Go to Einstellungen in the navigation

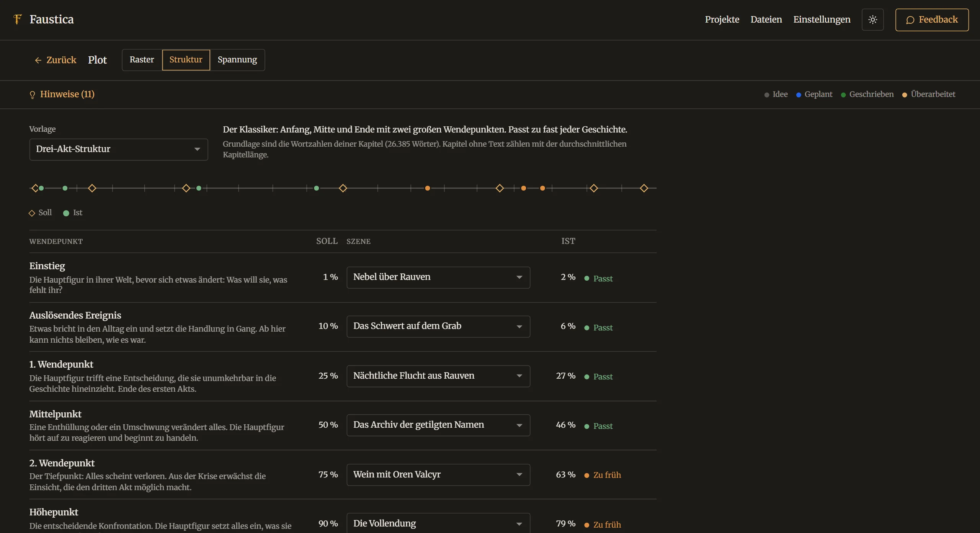(x=822, y=20)
